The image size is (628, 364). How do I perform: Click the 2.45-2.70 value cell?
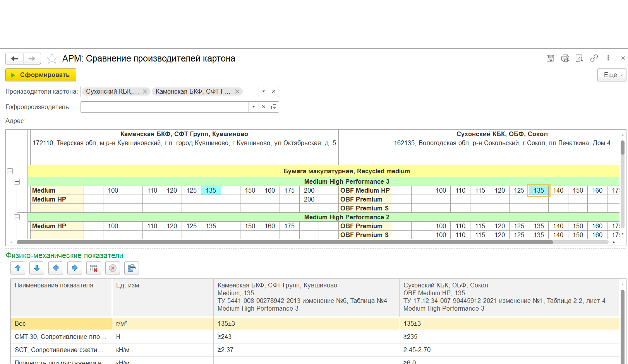click(x=510, y=350)
